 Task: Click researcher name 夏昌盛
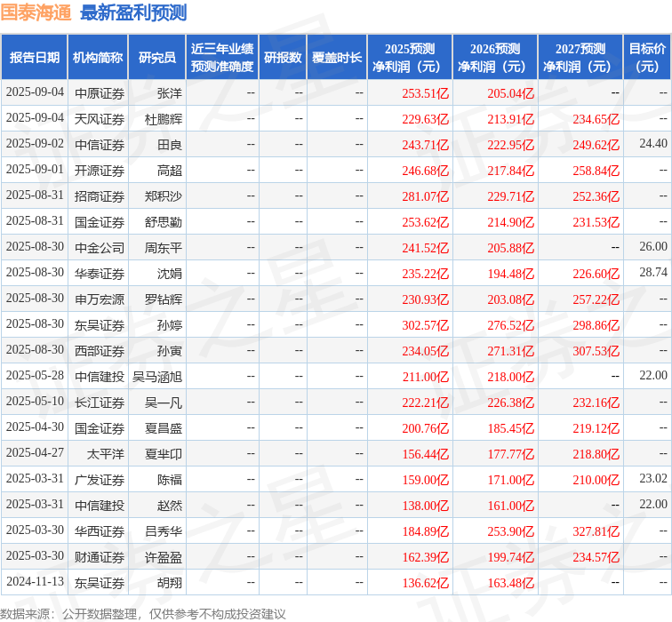(x=164, y=428)
